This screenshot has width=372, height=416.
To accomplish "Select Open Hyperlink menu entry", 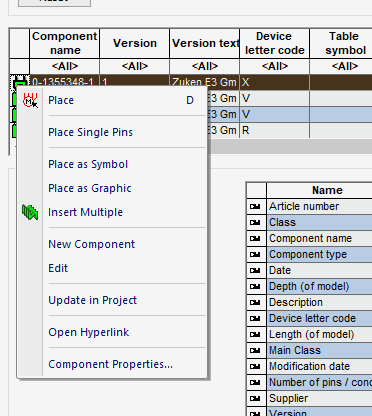I will 88,332.
